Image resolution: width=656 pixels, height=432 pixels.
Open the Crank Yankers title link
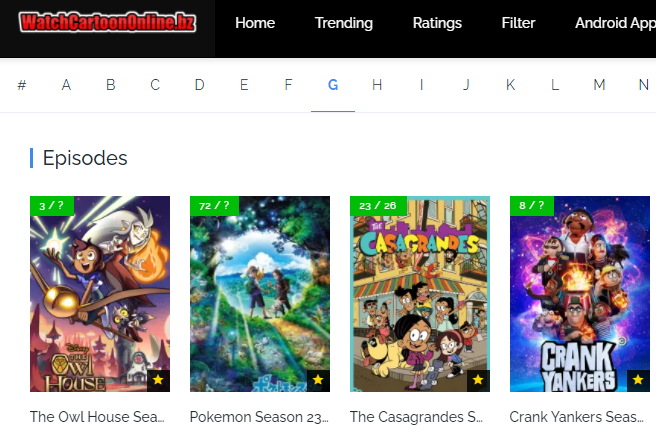577,417
